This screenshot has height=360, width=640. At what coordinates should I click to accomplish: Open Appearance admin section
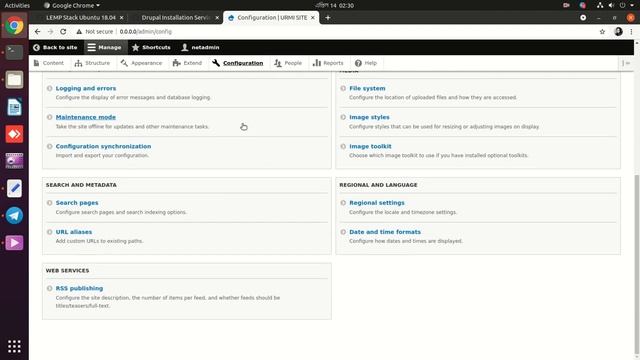click(141, 63)
